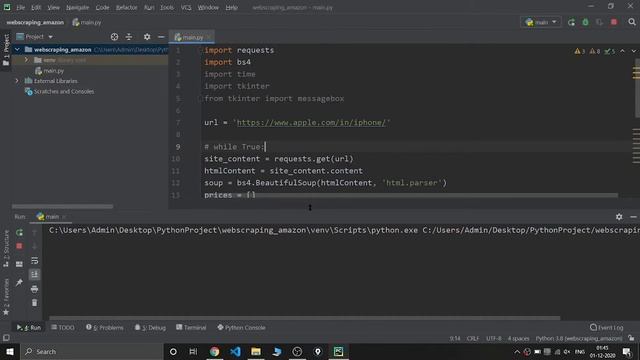The height and width of the screenshot is (360, 640).
Task: Click Project panel horizontal scrollbar
Action: tap(62, 207)
